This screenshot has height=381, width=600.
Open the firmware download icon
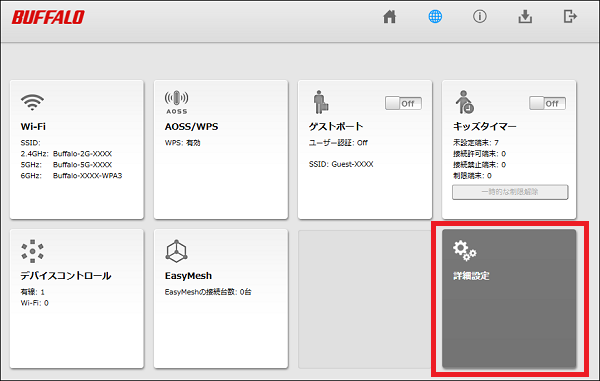(525, 16)
